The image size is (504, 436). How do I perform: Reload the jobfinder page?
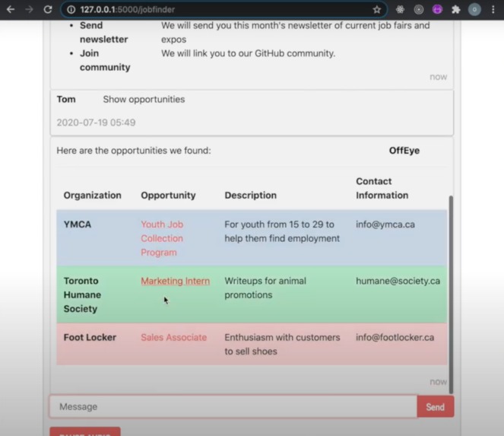[x=48, y=9]
